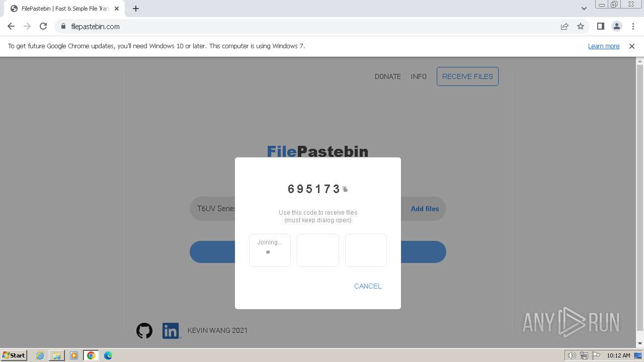Open the browser side panel icon
644x362 pixels.
(600, 26)
